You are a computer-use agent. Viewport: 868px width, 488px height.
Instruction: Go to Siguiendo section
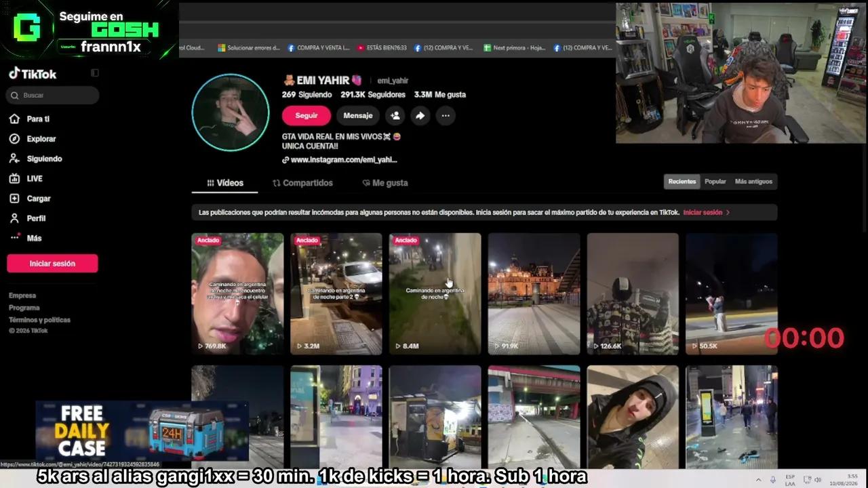pos(36,159)
